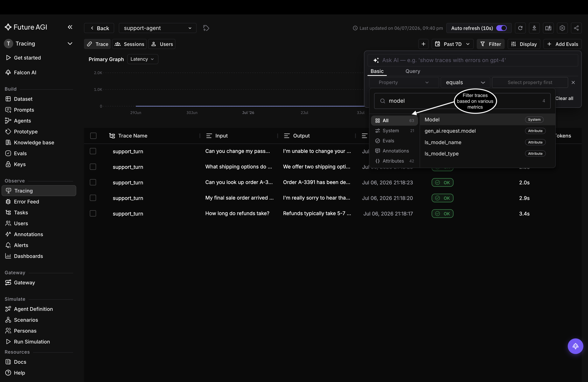Remove filter row with X icon

(x=573, y=82)
